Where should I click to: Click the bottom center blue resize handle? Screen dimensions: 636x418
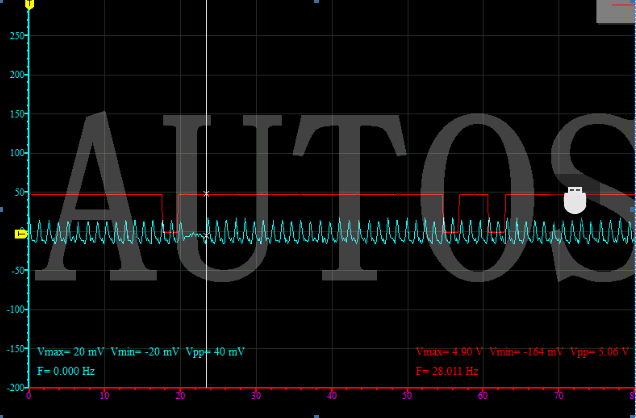click(316, 416)
